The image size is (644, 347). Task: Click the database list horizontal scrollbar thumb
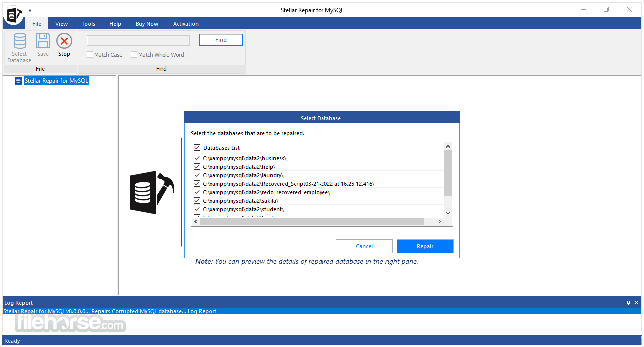[312, 221]
